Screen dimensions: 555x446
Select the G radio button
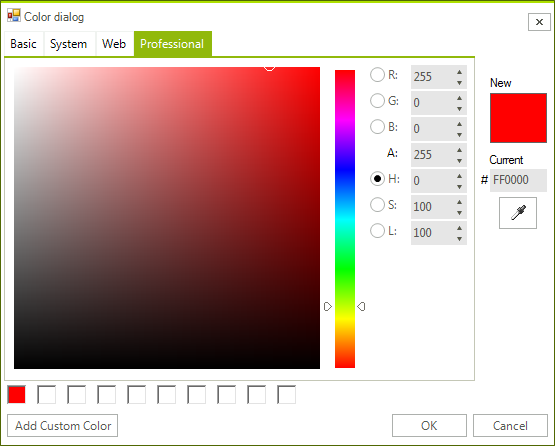[x=377, y=101]
